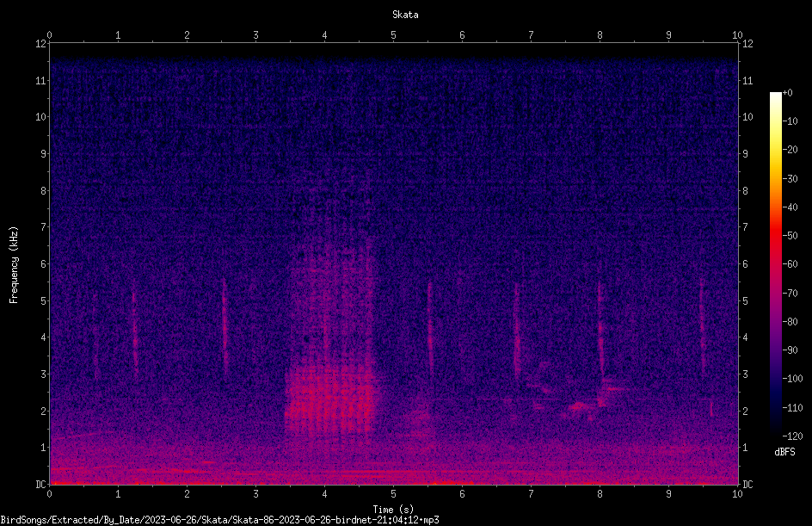The height and width of the screenshot is (526, 812).
Task: Click the "DC" label on the right frequency axis
Action: (747, 485)
